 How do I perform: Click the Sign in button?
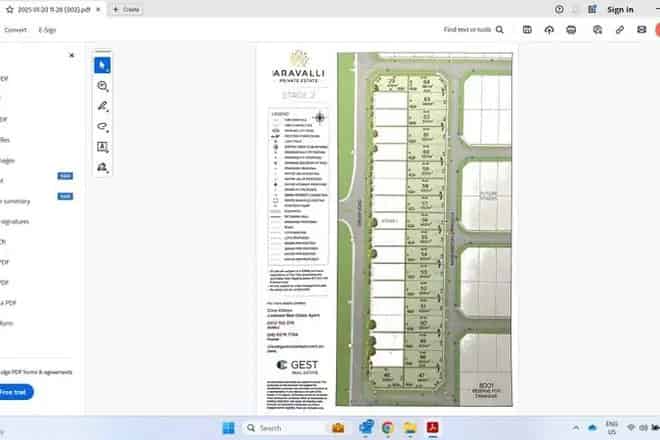620,10
